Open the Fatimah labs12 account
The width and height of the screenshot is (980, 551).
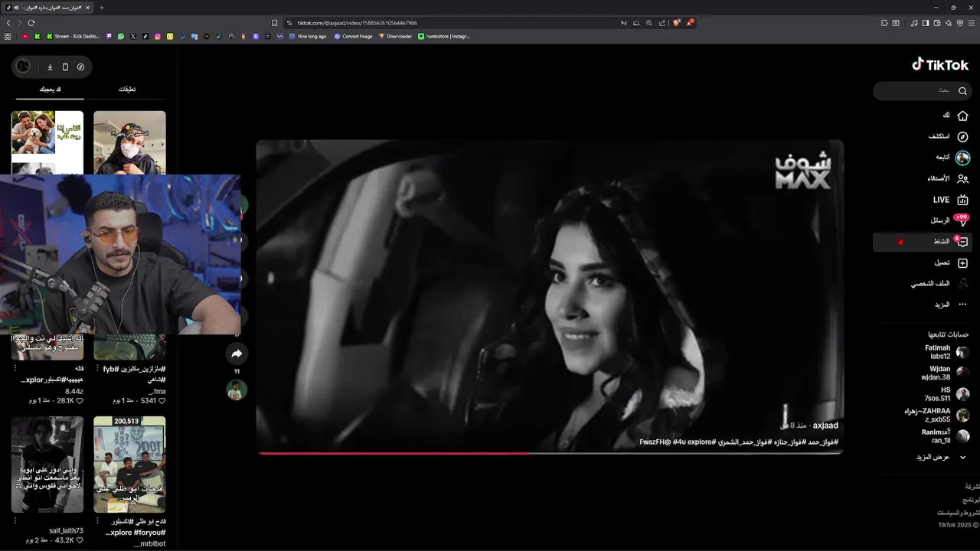(x=946, y=352)
